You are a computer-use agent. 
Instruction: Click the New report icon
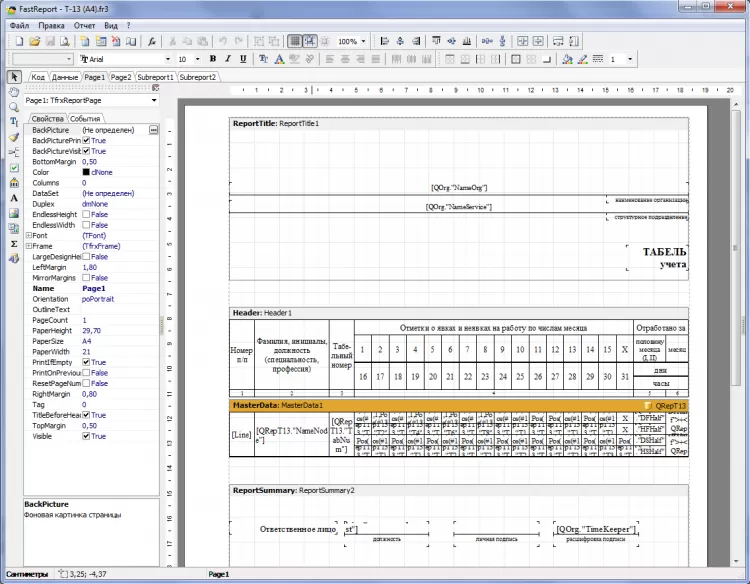click(18, 42)
